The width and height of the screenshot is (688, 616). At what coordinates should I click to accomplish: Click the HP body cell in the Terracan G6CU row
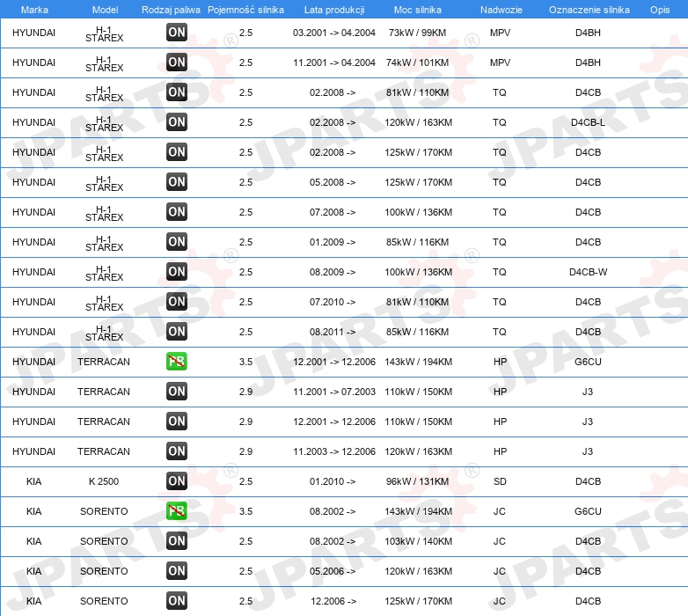(501, 362)
